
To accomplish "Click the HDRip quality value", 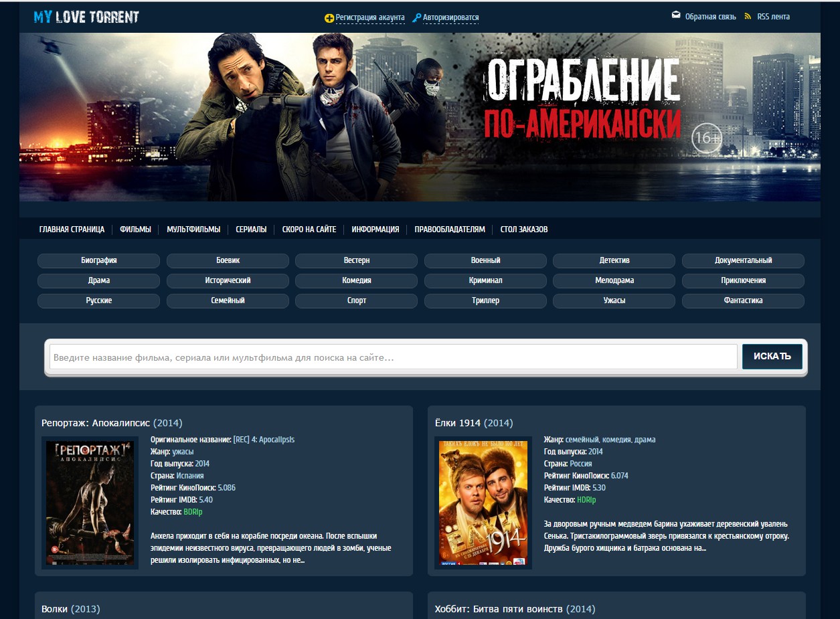I will coord(586,500).
